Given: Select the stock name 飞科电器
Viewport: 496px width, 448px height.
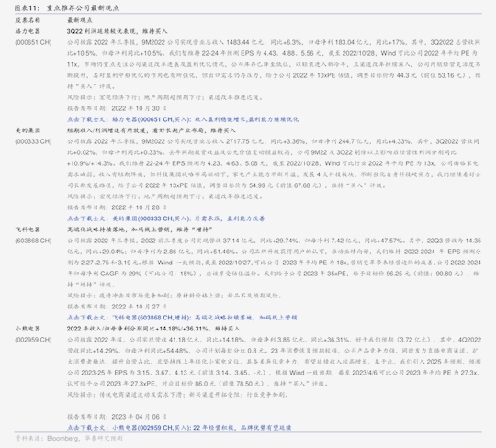Looking at the screenshot, I should click(x=28, y=230).
